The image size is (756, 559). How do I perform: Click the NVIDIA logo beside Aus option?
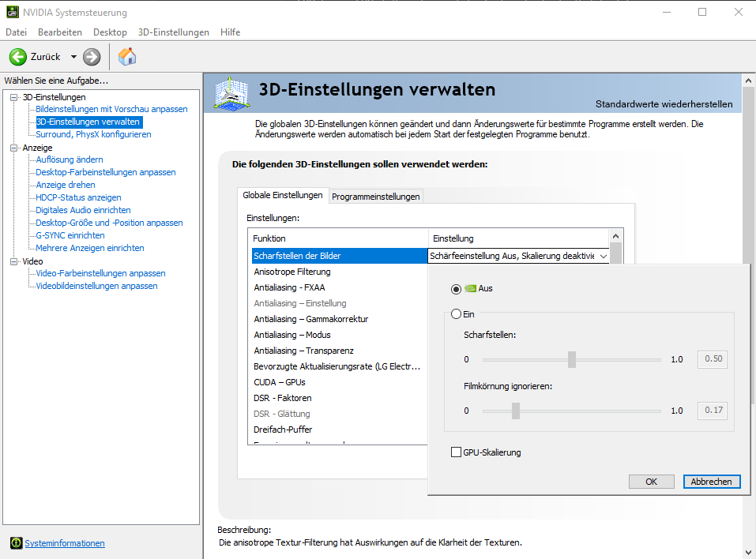point(470,289)
